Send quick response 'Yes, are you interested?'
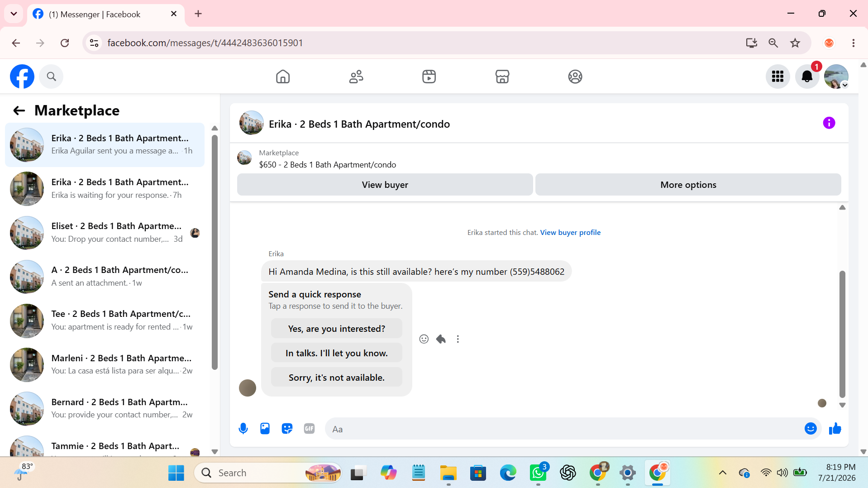The image size is (868, 488). point(337,329)
